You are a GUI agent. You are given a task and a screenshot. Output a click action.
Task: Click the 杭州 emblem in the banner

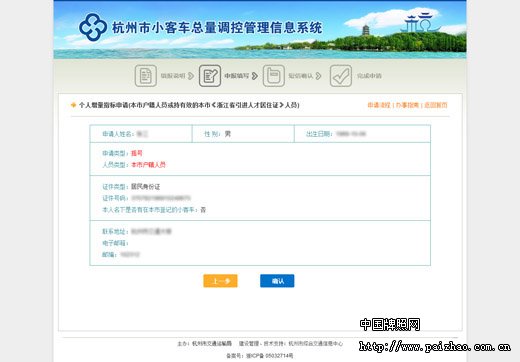pos(421,23)
